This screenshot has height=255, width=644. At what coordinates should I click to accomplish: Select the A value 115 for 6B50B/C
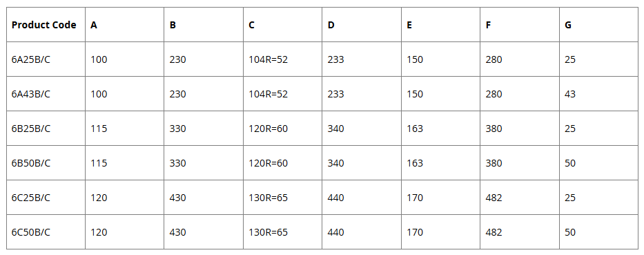click(x=99, y=163)
